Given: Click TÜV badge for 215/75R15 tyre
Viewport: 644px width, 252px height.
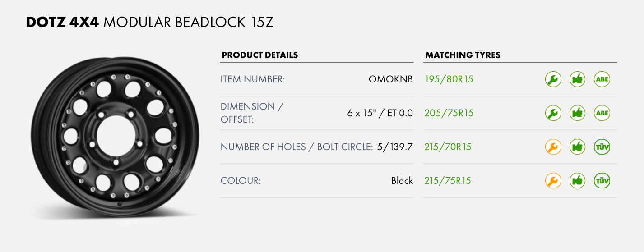Looking at the screenshot, I should [602, 181].
